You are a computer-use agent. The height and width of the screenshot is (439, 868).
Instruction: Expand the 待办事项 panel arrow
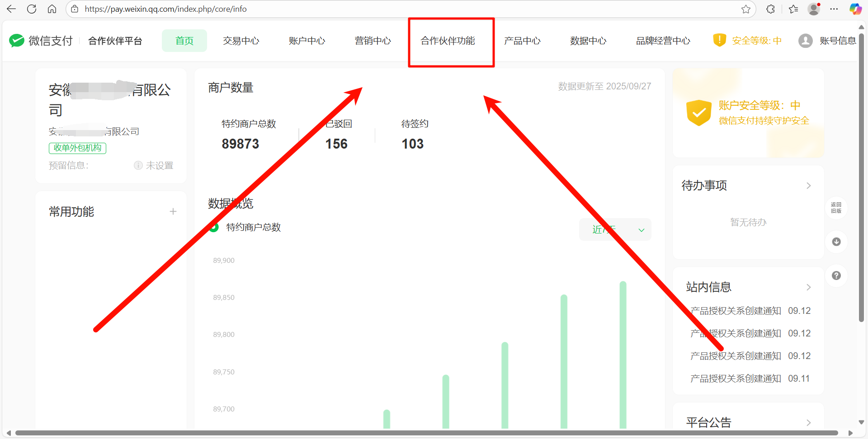tap(808, 186)
